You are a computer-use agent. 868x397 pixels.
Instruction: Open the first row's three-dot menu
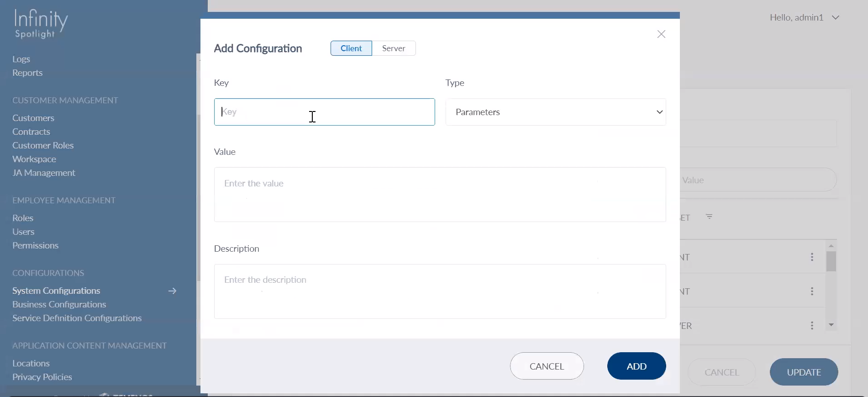tap(812, 257)
